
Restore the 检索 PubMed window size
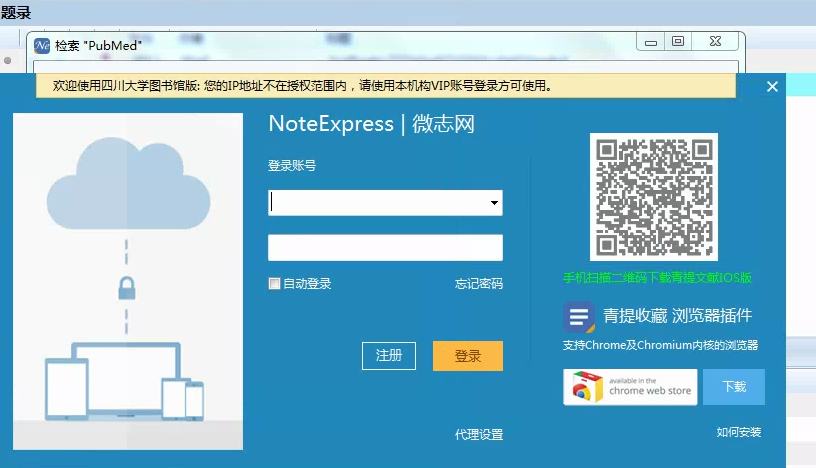pos(678,41)
